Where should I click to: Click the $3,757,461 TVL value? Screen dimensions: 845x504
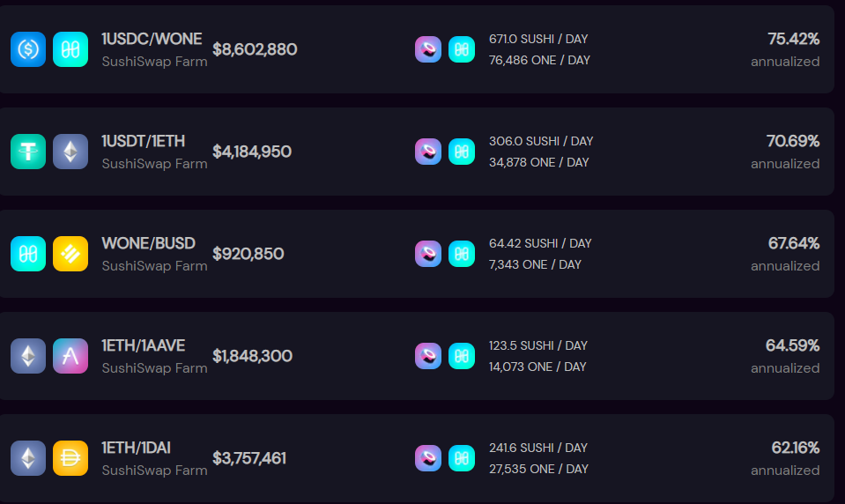click(x=249, y=458)
